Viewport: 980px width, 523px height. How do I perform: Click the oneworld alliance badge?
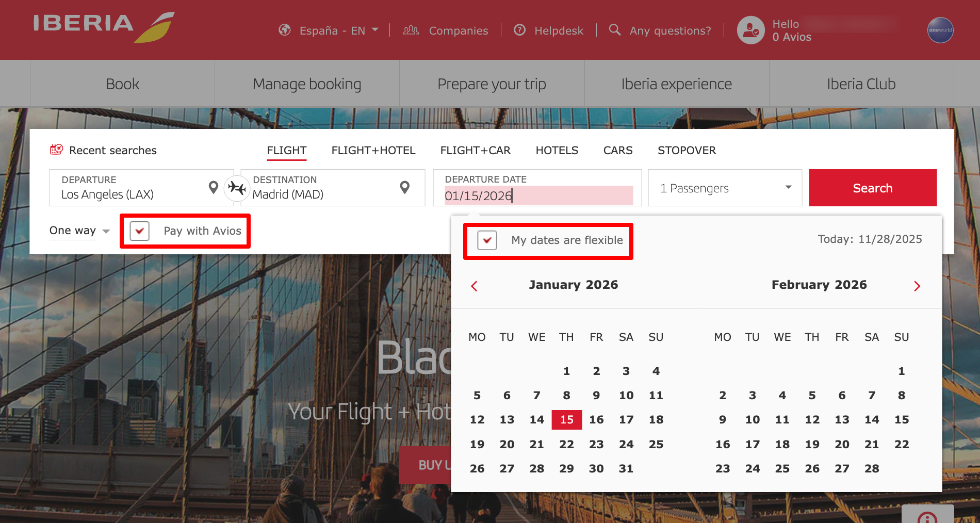pos(940,30)
